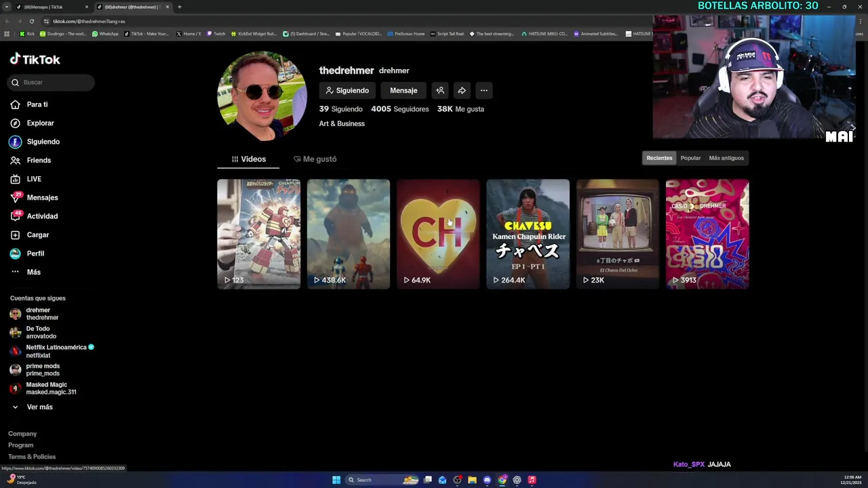The width and height of the screenshot is (868, 488).
Task: Open the Kick bookmark
Action: (x=27, y=33)
